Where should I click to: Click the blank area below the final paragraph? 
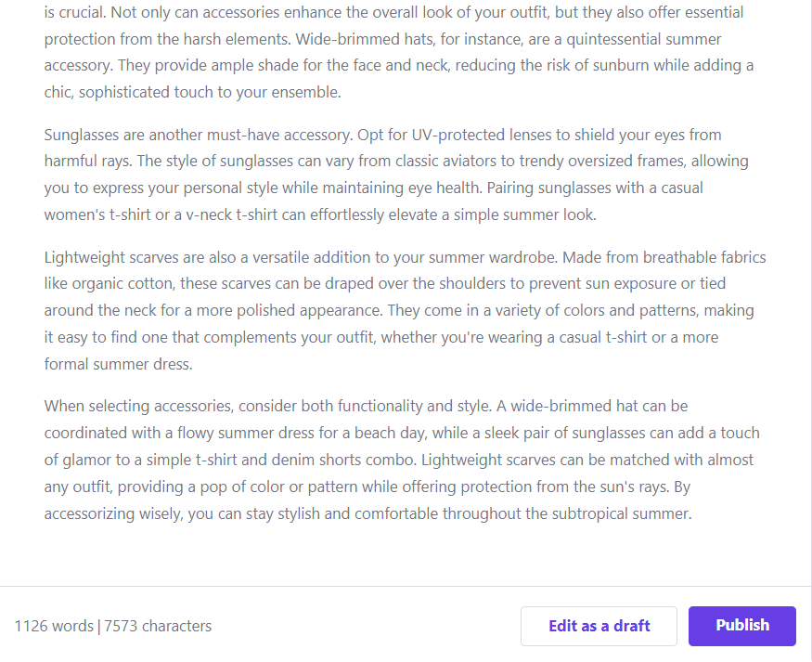tap(406, 557)
